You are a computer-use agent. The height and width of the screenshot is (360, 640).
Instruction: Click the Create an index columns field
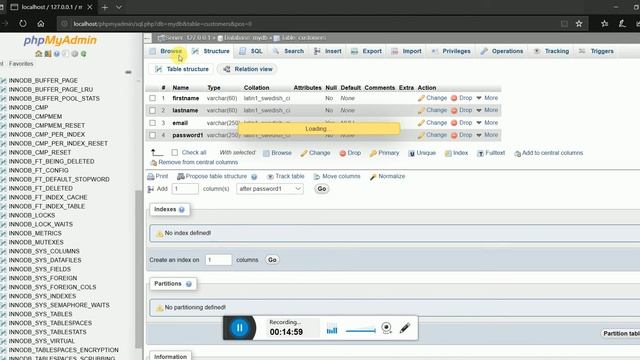click(218, 260)
